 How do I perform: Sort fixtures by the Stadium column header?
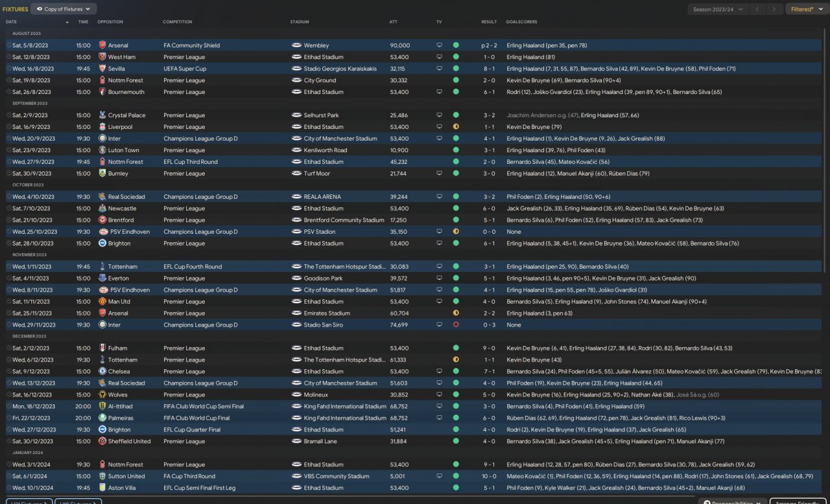300,22
